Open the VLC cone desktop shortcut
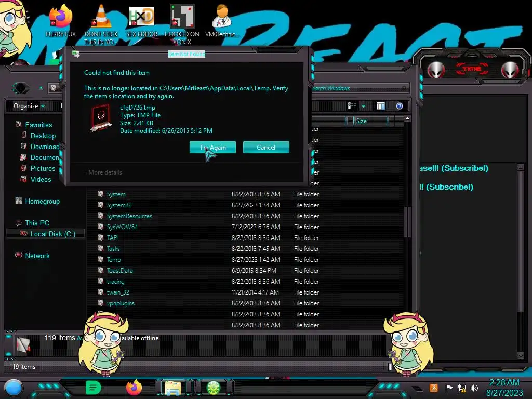532x399 pixels. click(101, 24)
